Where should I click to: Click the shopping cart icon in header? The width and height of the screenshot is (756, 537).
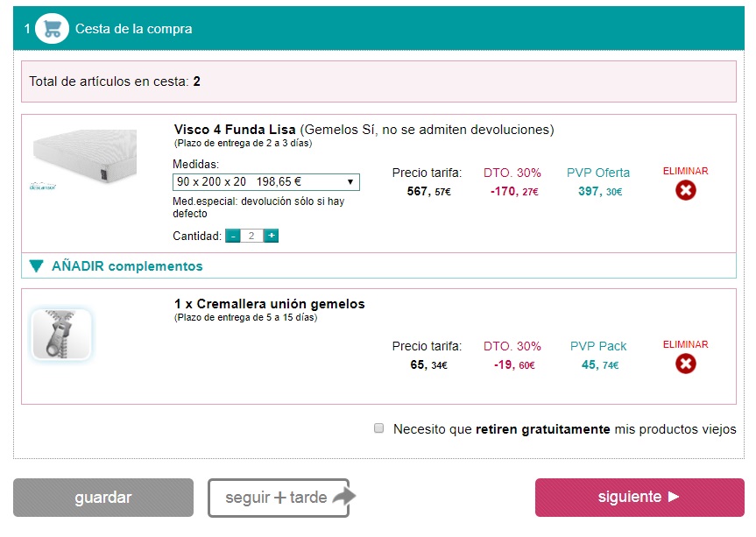(x=52, y=29)
